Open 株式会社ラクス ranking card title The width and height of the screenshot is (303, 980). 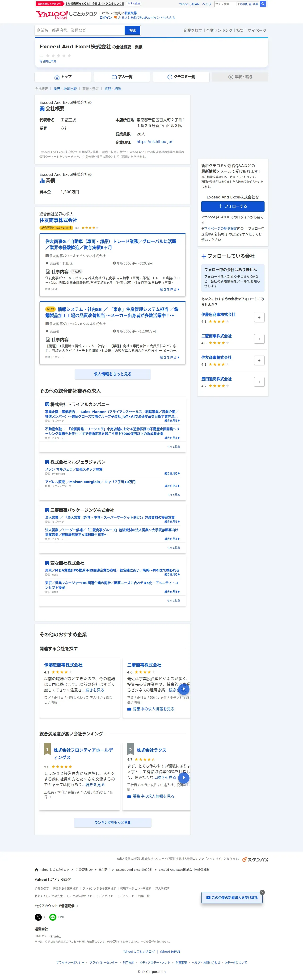(151, 750)
